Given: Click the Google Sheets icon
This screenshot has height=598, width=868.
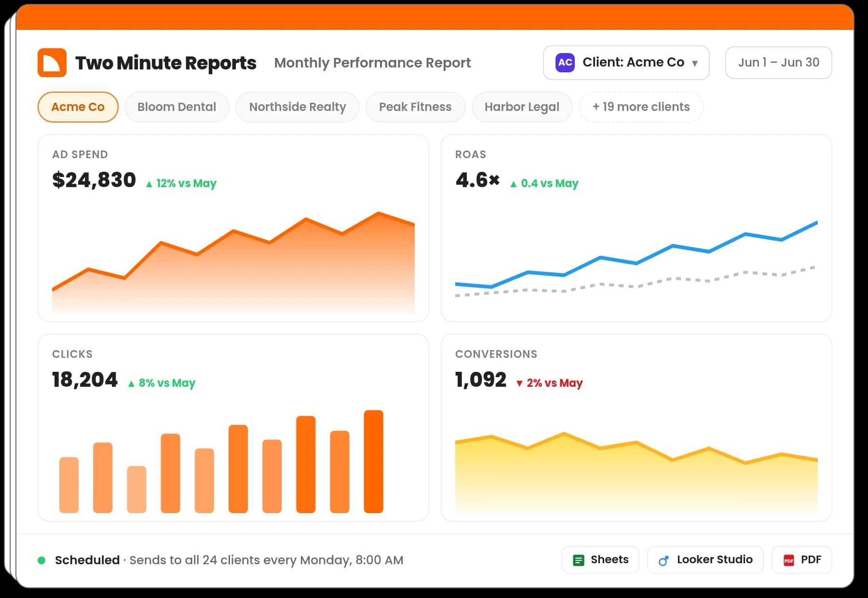Looking at the screenshot, I should pyautogui.click(x=579, y=560).
